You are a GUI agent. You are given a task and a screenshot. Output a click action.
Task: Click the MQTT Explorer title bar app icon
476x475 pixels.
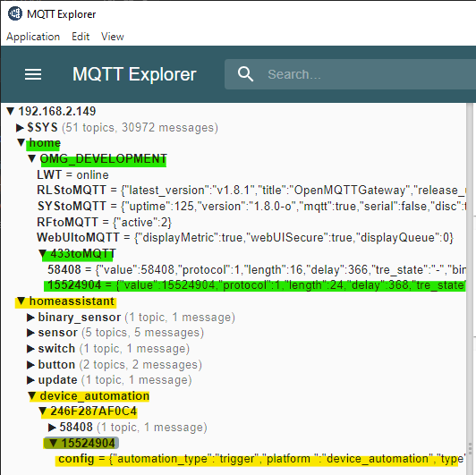click(x=14, y=13)
